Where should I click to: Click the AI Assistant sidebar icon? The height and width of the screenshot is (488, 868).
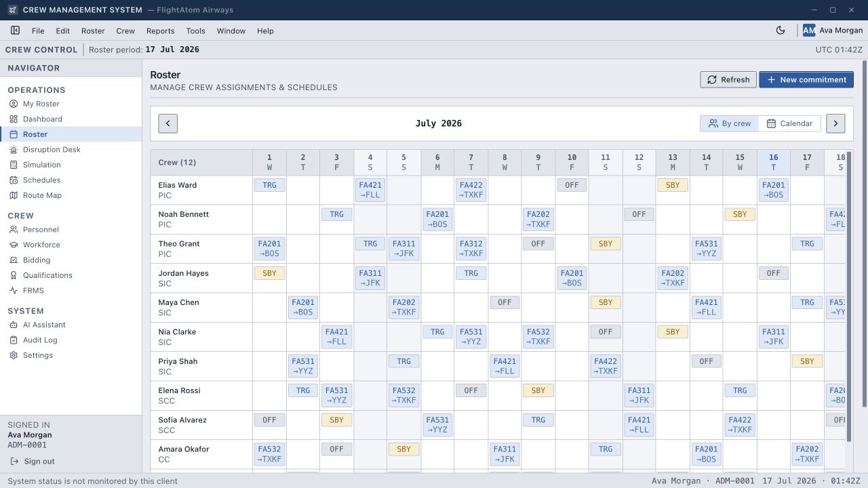pyautogui.click(x=14, y=325)
